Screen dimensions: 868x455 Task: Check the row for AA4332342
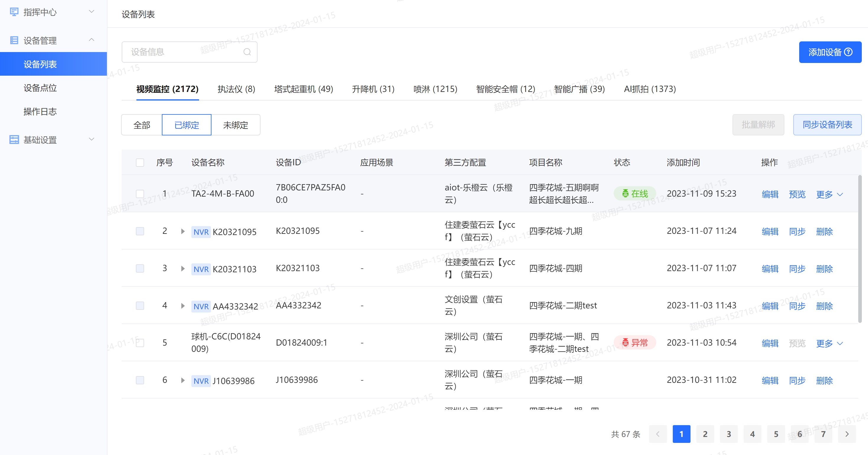pyautogui.click(x=140, y=306)
